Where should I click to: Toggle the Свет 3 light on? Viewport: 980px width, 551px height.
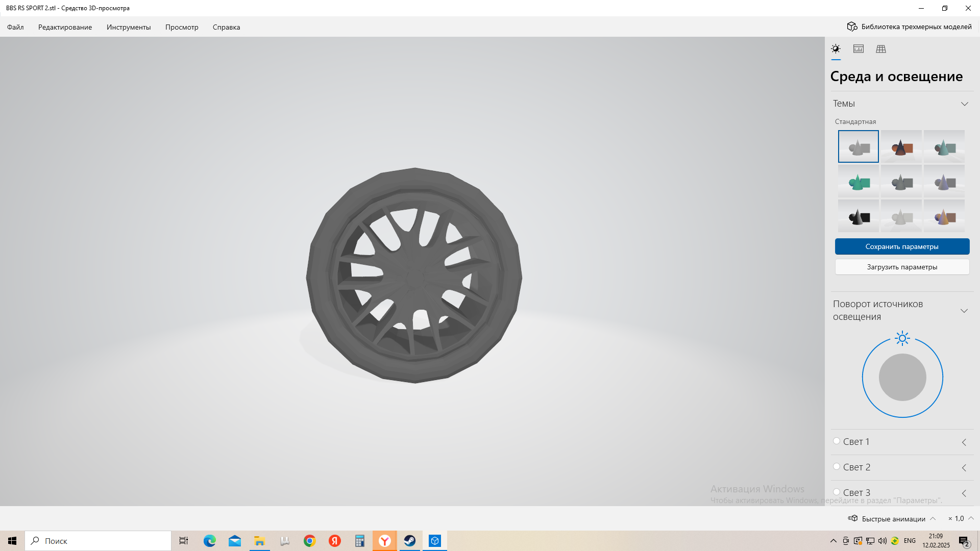[x=837, y=492]
